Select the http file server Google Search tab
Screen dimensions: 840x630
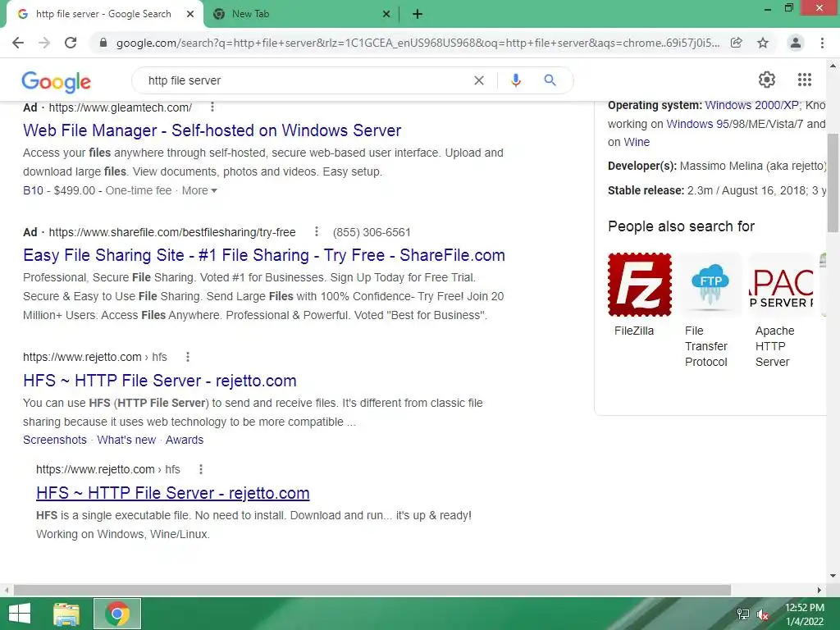[104, 15]
